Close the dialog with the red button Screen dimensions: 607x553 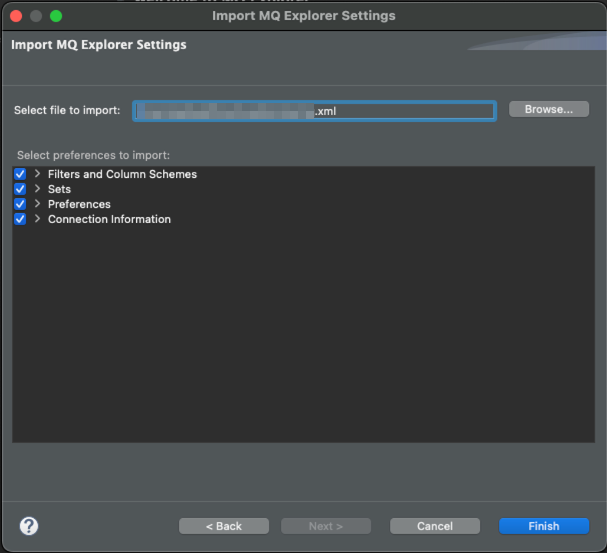pos(16,16)
